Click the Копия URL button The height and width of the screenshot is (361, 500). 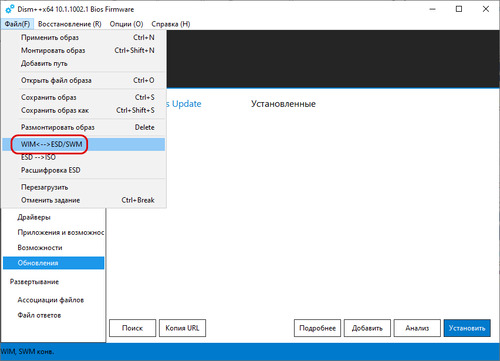pos(182,328)
